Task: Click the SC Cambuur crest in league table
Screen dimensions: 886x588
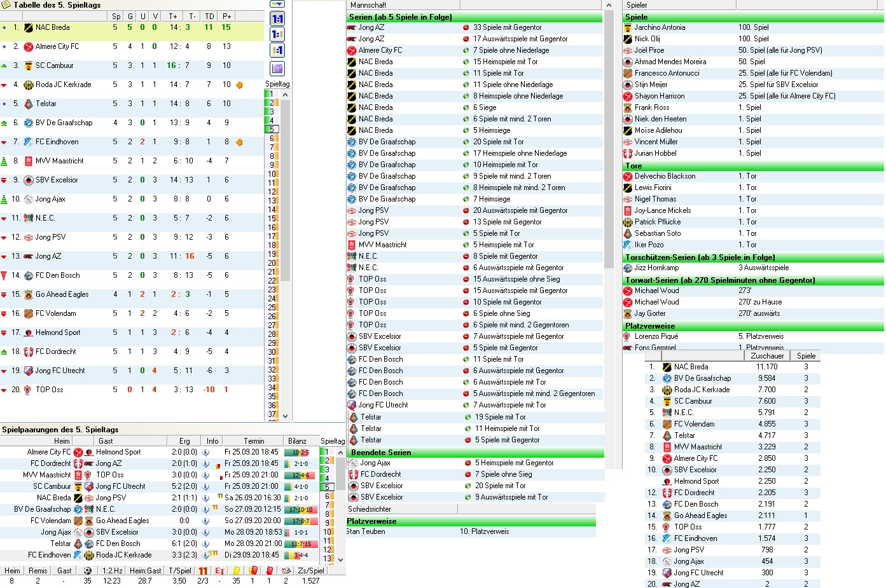Action: coord(29,65)
